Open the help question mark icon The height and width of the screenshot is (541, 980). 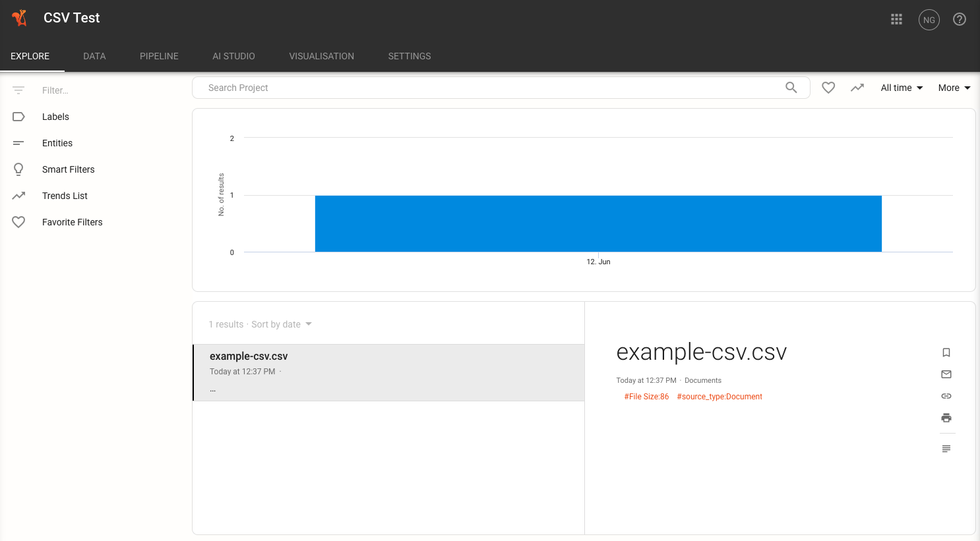pos(960,19)
